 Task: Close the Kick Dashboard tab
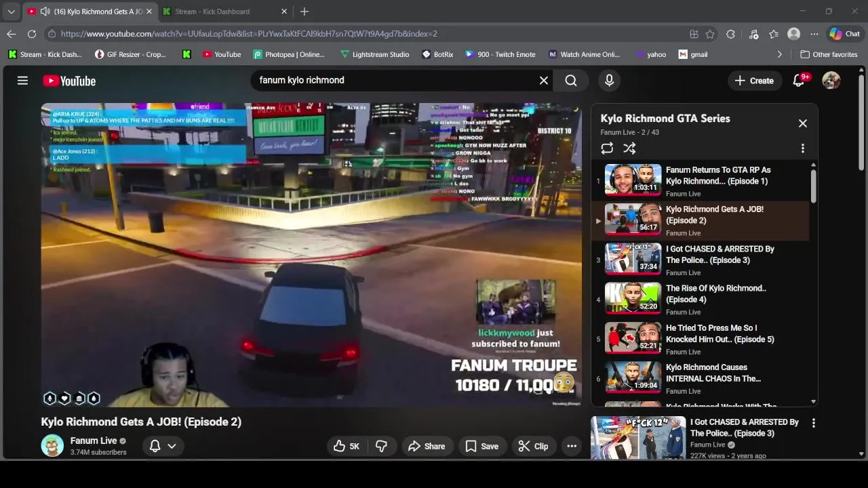point(284,12)
